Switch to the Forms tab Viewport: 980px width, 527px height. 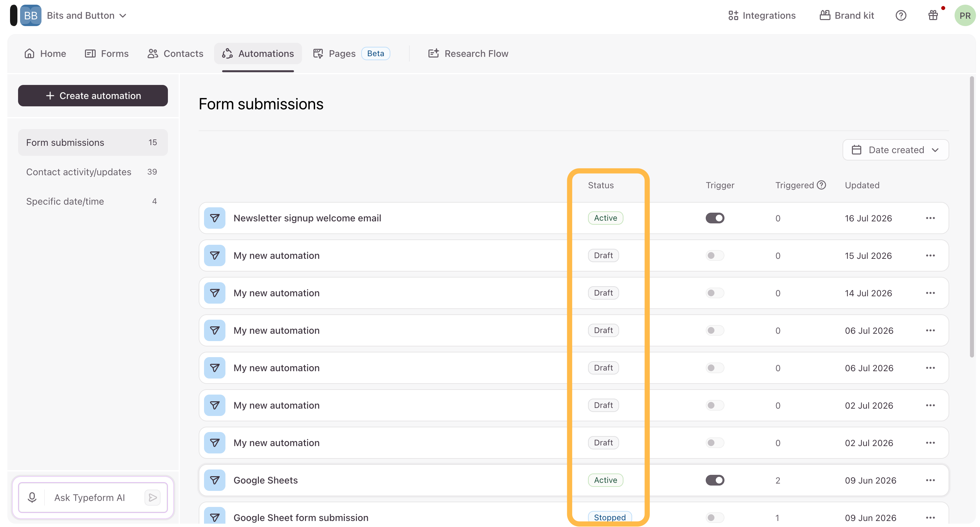[x=106, y=54]
